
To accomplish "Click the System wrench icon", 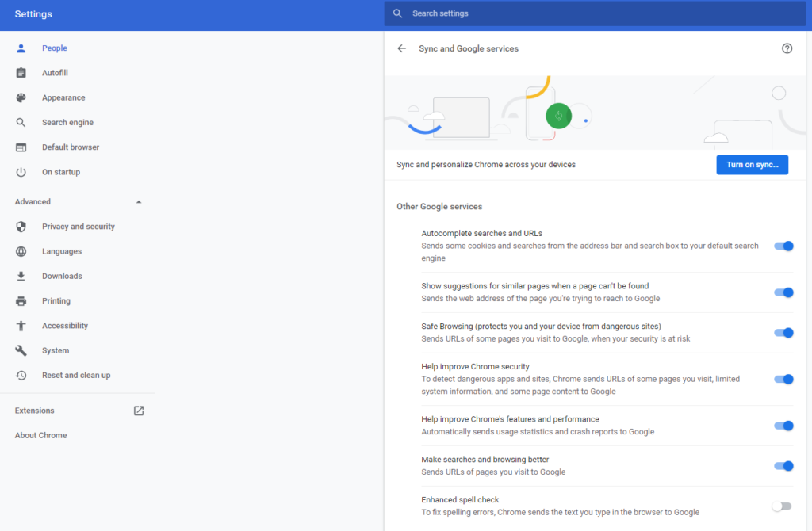I will (x=21, y=350).
